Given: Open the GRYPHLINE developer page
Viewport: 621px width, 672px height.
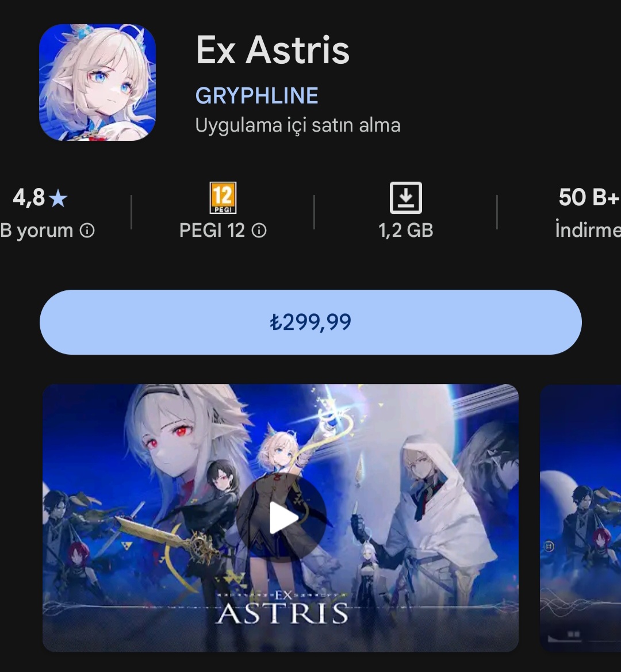Looking at the screenshot, I should pyautogui.click(x=256, y=95).
